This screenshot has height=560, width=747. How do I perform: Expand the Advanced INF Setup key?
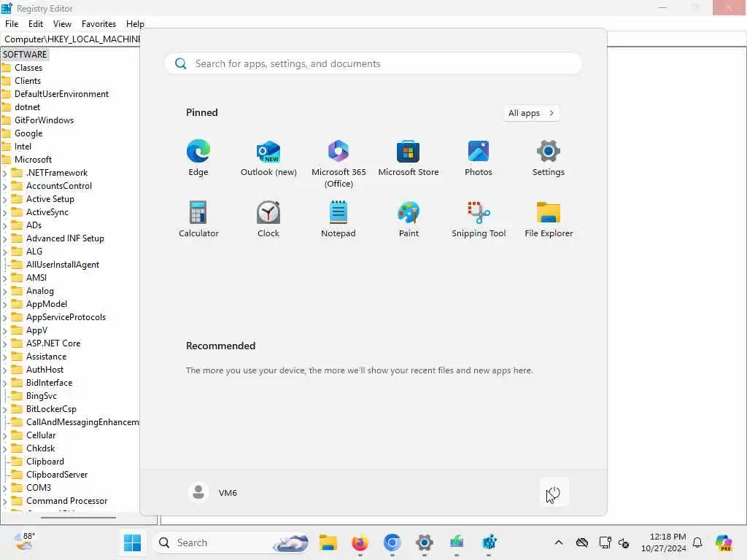tap(5, 238)
